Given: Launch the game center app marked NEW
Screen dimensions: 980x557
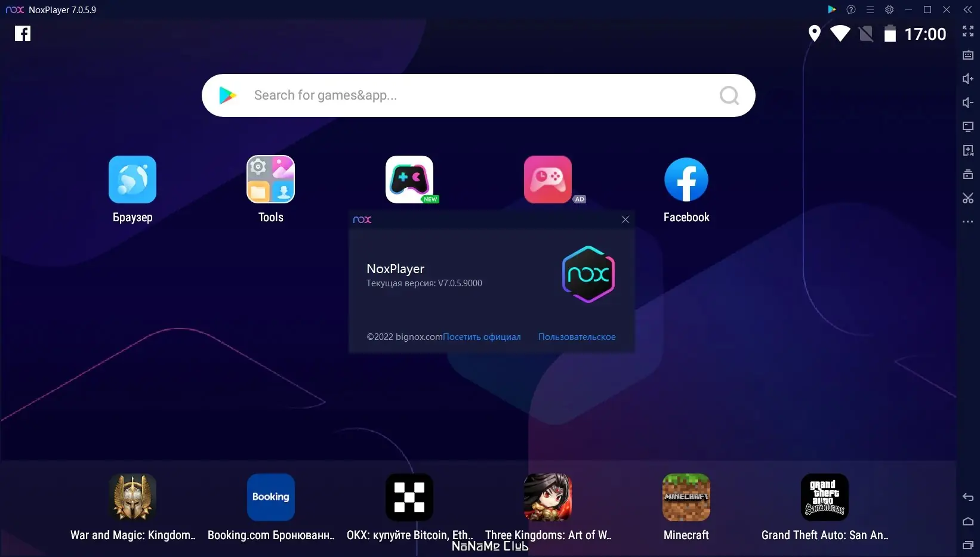Looking at the screenshot, I should tap(409, 180).
